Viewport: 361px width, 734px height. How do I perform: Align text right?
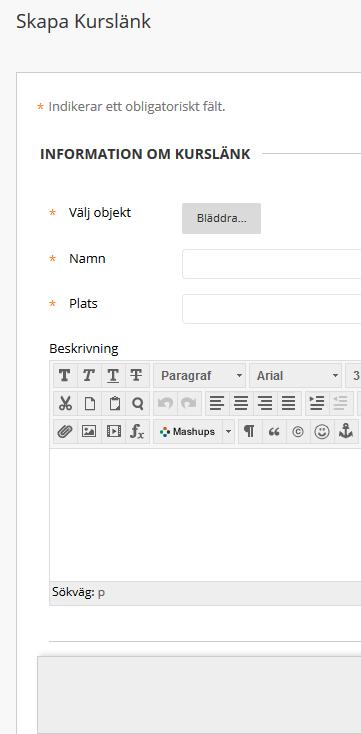pos(265,404)
